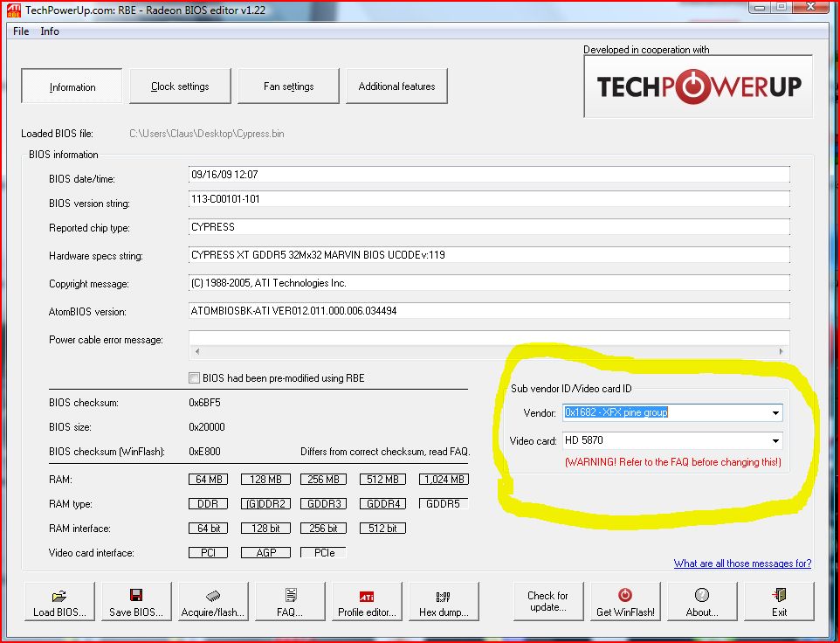Click the GDDR4 RAM type indicator
This screenshot has height=643, width=840.
[x=382, y=504]
